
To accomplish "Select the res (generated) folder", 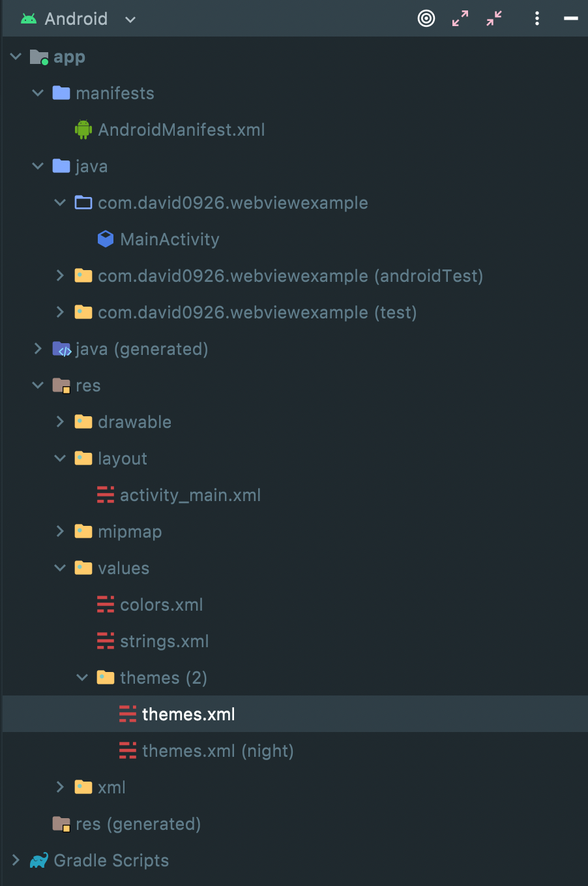I will click(138, 823).
